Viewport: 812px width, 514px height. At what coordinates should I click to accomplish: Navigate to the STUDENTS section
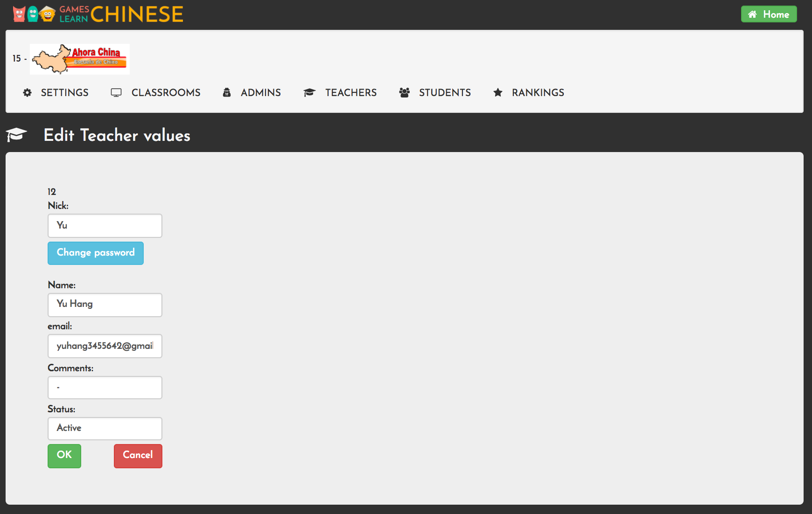tap(445, 93)
